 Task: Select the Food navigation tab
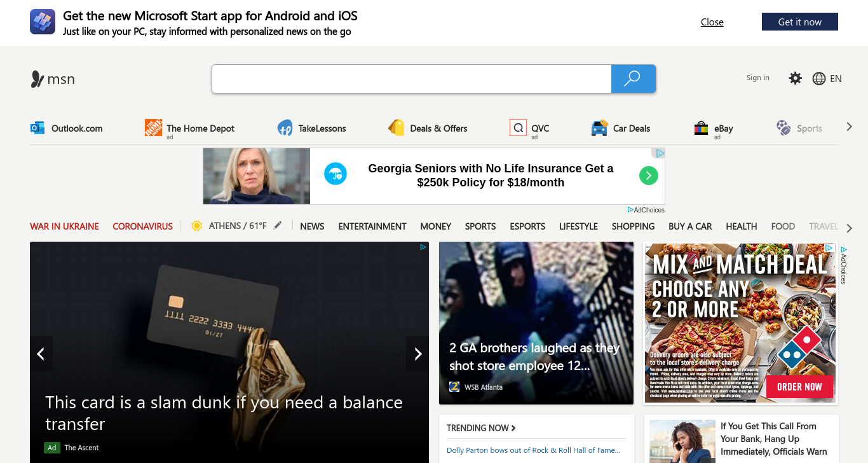pyautogui.click(x=783, y=226)
